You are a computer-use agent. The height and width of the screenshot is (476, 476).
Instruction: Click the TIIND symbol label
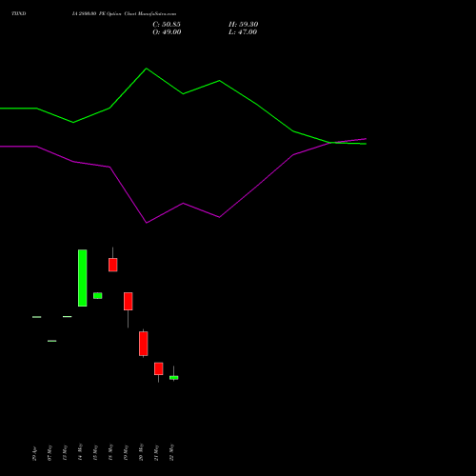coord(19,13)
